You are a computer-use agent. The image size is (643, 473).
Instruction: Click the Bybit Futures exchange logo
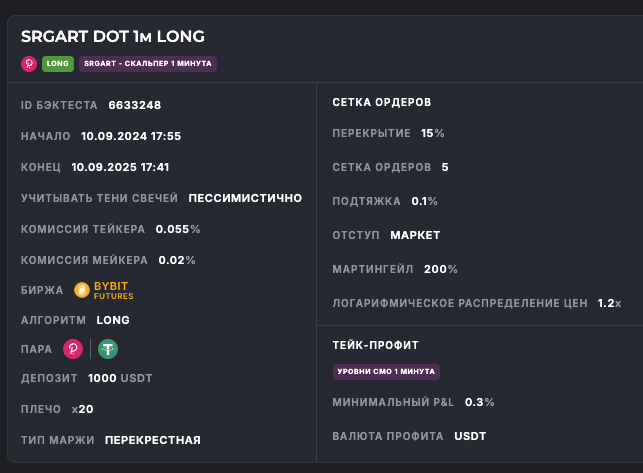[x=103, y=291]
